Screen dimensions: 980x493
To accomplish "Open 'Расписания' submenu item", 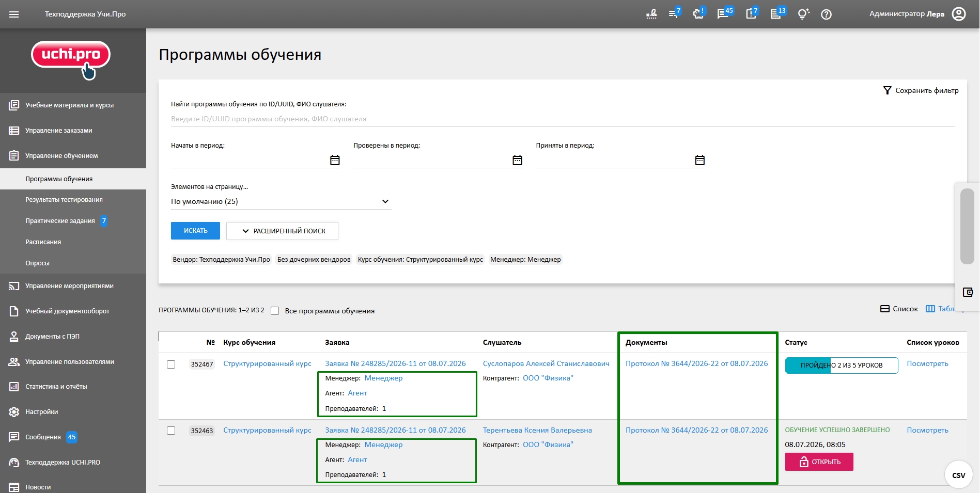I will point(73,242).
